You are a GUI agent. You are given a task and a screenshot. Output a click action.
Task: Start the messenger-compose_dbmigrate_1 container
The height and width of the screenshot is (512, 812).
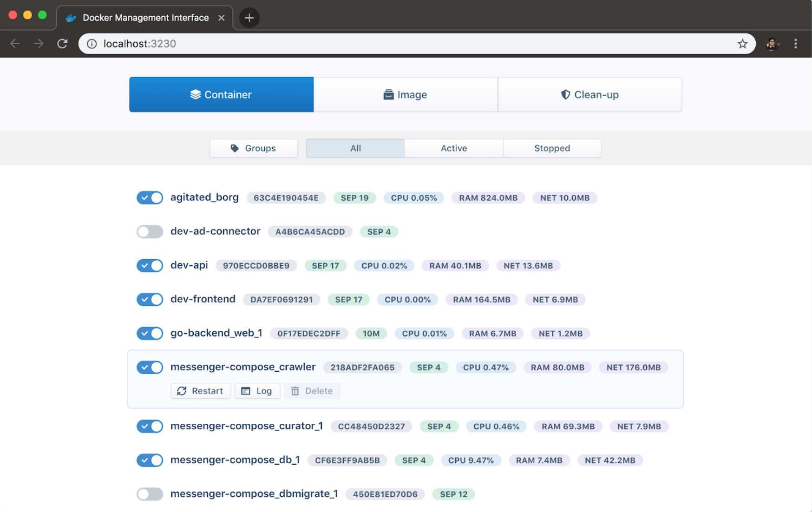pyautogui.click(x=150, y=494)
